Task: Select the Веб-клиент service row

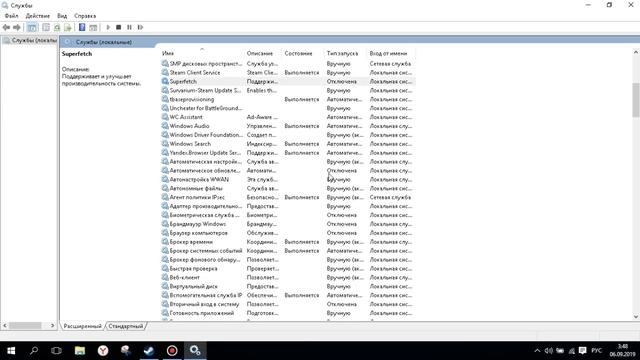Action: (288, 278)
